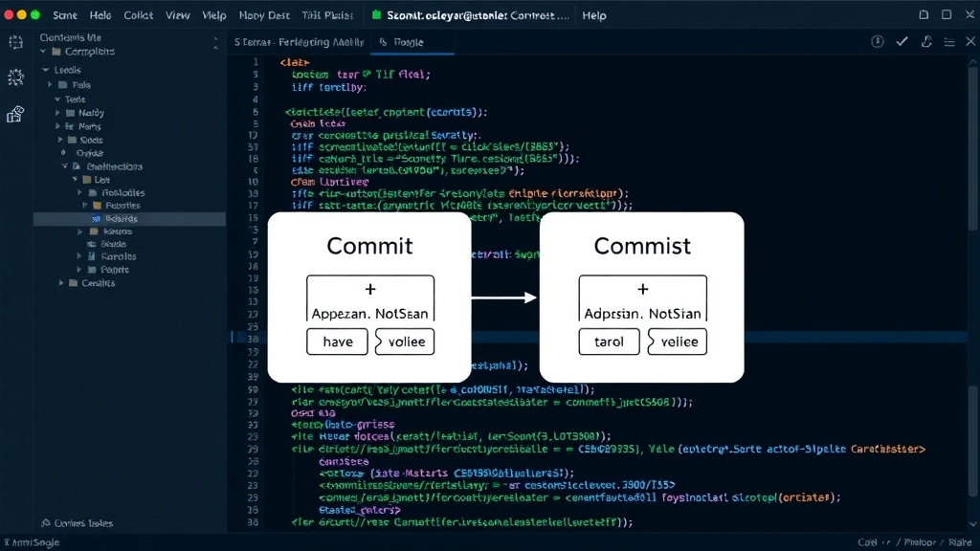Open the Colict menu
This screenshot has width=980, height=551.
(x=138, y=15)
